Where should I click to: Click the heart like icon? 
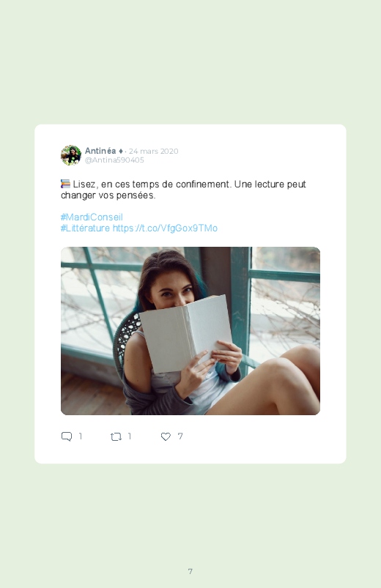pos(166,436)
